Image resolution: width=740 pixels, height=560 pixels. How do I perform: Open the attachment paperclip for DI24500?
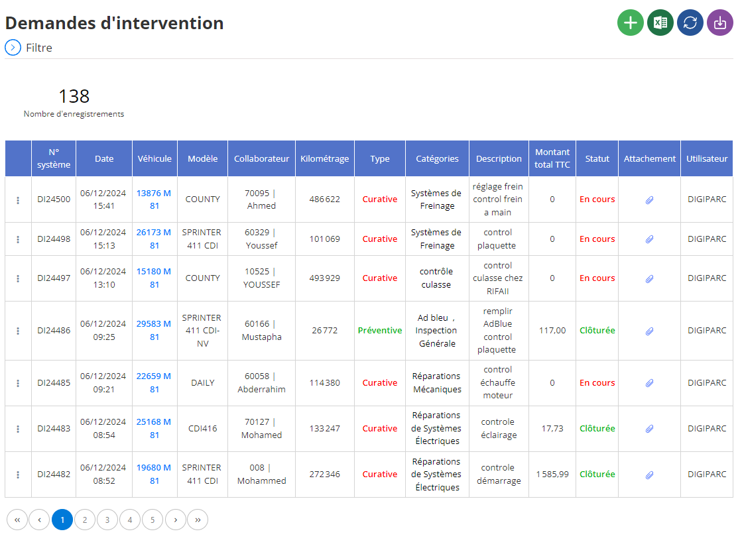[x=649, y=200]
